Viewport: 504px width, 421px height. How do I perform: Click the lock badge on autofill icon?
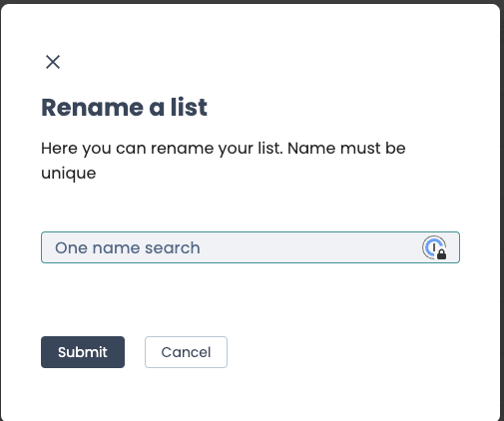[x=441, y=254]
